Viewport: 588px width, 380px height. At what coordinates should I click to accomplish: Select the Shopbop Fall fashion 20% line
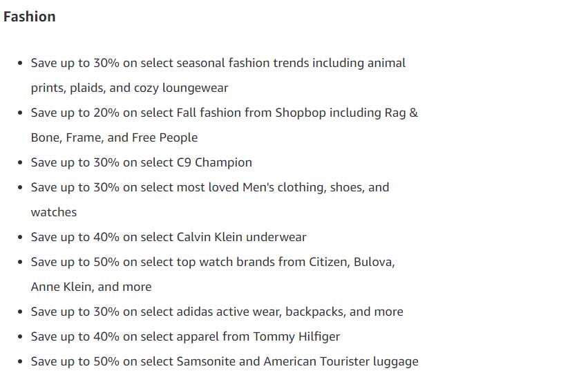tap(225, 113)
